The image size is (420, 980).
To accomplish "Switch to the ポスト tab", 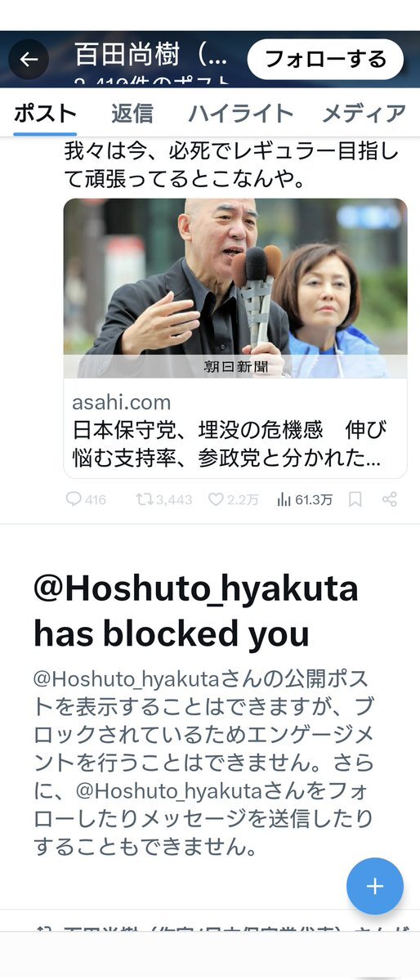I will 45,114.
